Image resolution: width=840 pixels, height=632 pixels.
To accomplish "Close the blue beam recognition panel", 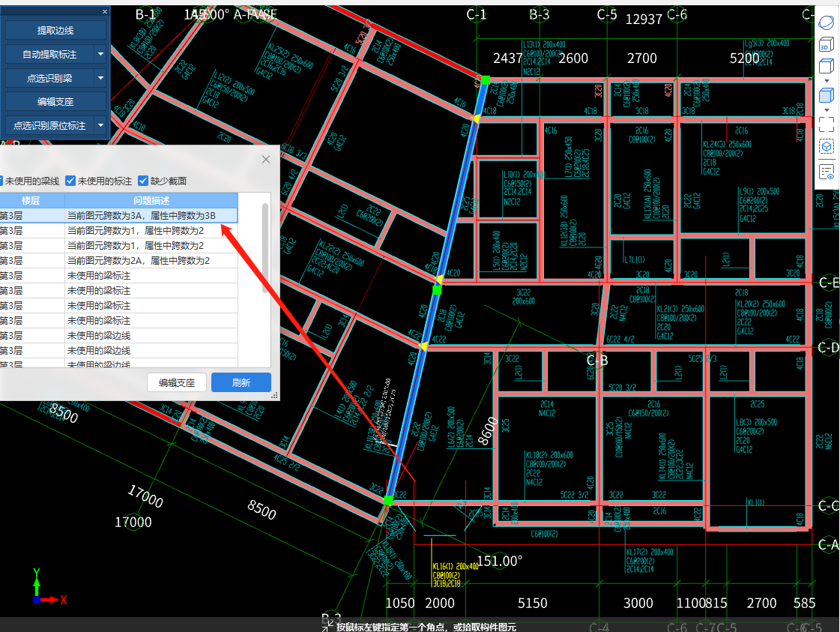I will (x=105, y=11).
